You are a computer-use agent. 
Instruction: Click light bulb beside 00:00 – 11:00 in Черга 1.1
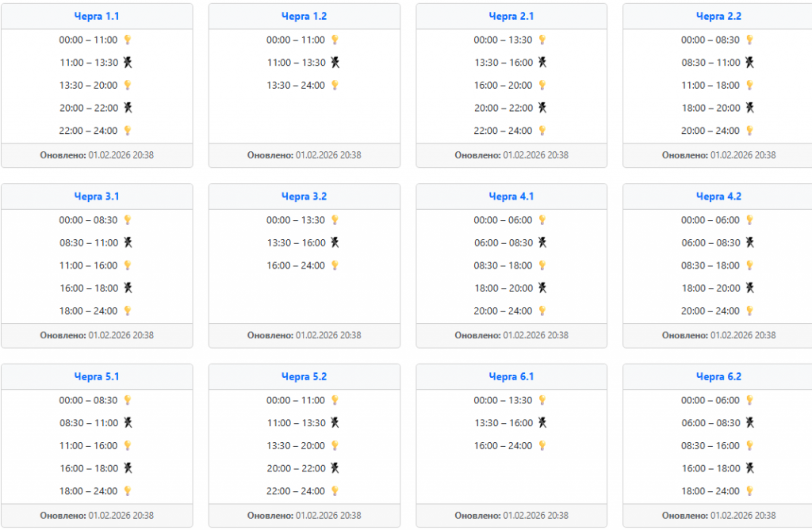point(127,40)
